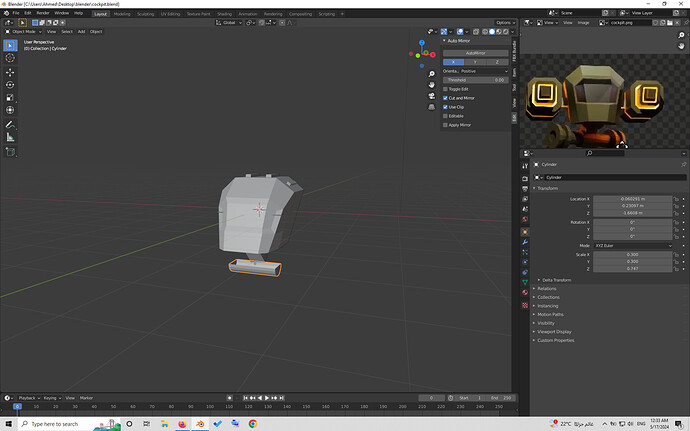
Task: Select the Rotate tool
Action: (11, 86)
